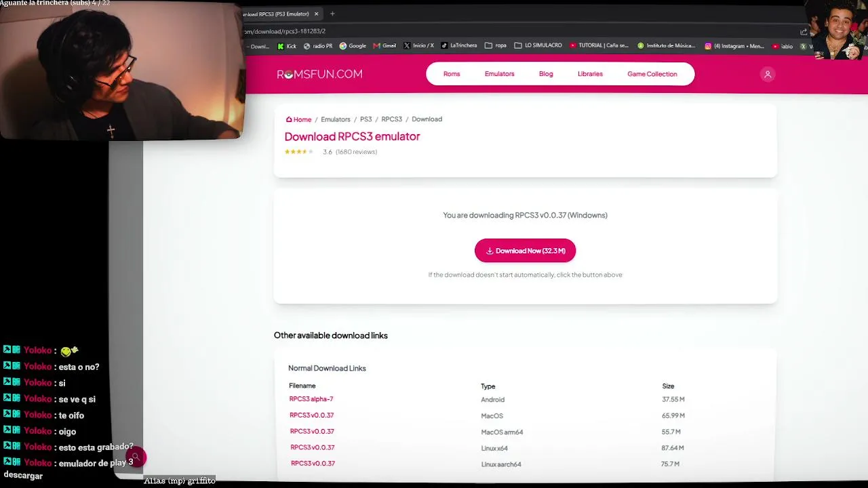Open the Instagram bookmark
This screenshot has height=488, width=868.
pyautogui.click(x=734, y=46)
